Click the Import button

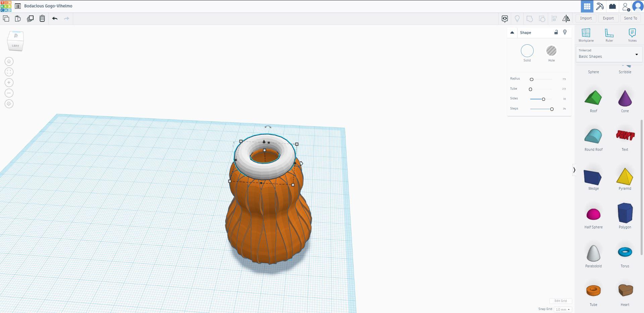coord(586,18)
